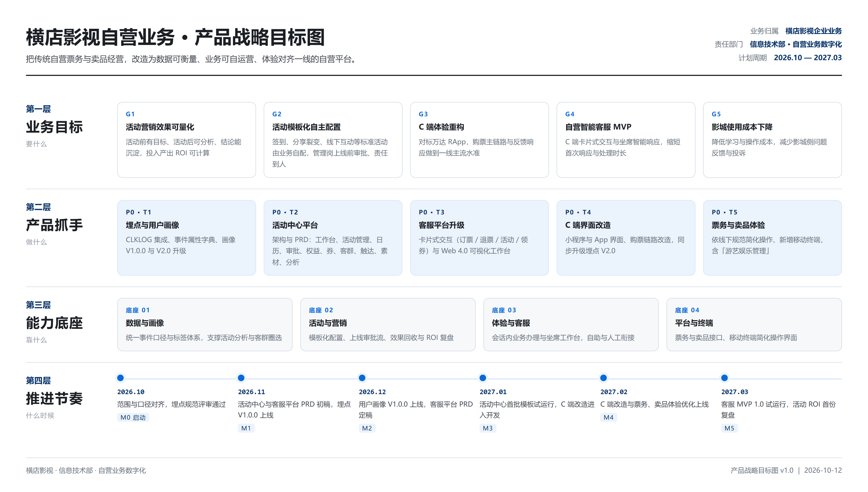
Task: Click 信息技术部 · 自营业务数字化 header value
Action: tap(796, 44)
